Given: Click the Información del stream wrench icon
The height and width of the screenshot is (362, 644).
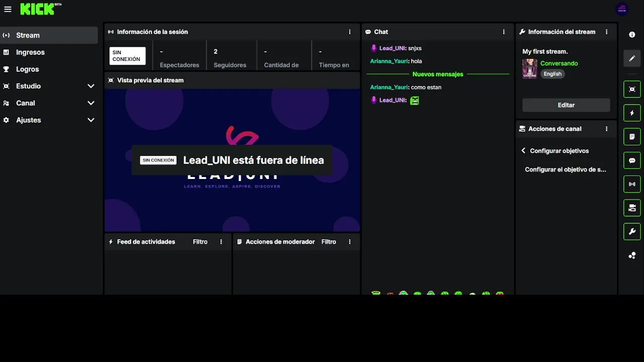Looking at the screenshot, I should pyautogui.click(x=522, y=32).
